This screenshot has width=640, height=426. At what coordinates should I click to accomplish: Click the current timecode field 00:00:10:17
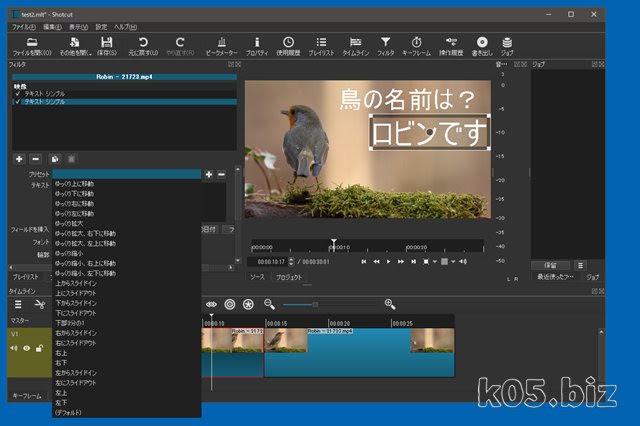271,262
